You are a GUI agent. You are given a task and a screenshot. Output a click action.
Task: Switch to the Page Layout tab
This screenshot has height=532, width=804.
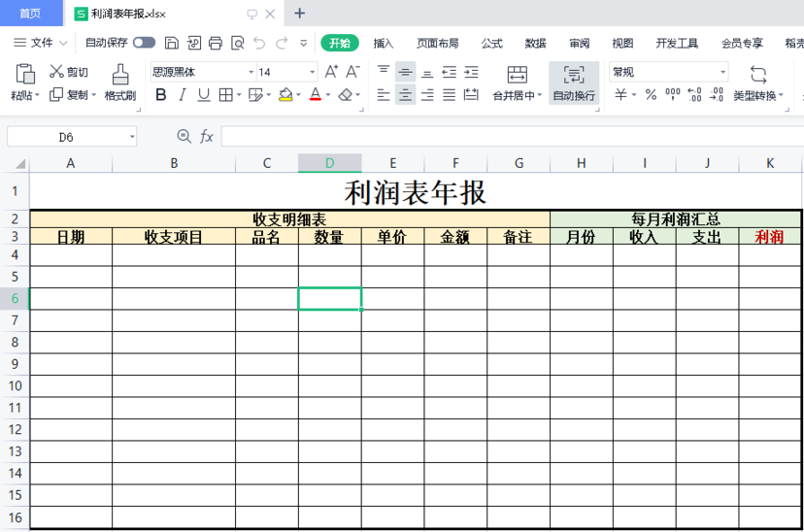tap(437, 43)
